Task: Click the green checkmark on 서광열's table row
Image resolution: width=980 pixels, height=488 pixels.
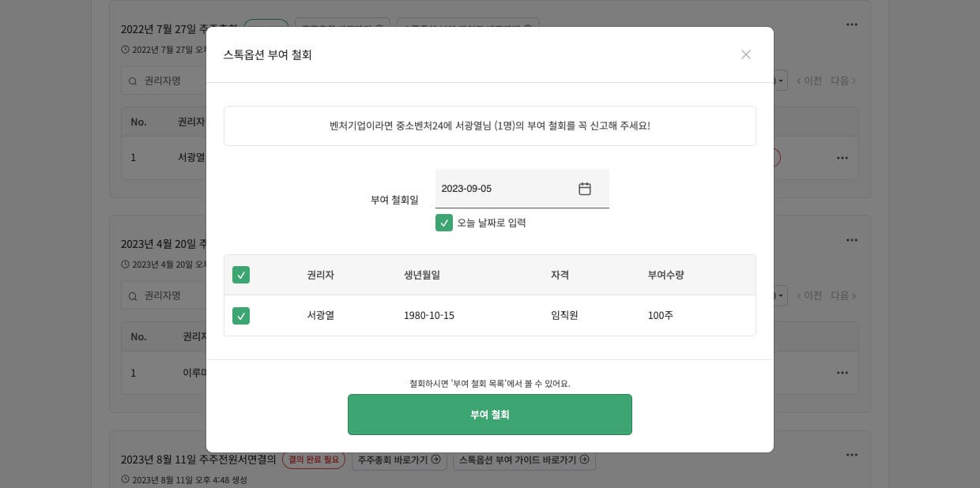Action: click(241, 316)
